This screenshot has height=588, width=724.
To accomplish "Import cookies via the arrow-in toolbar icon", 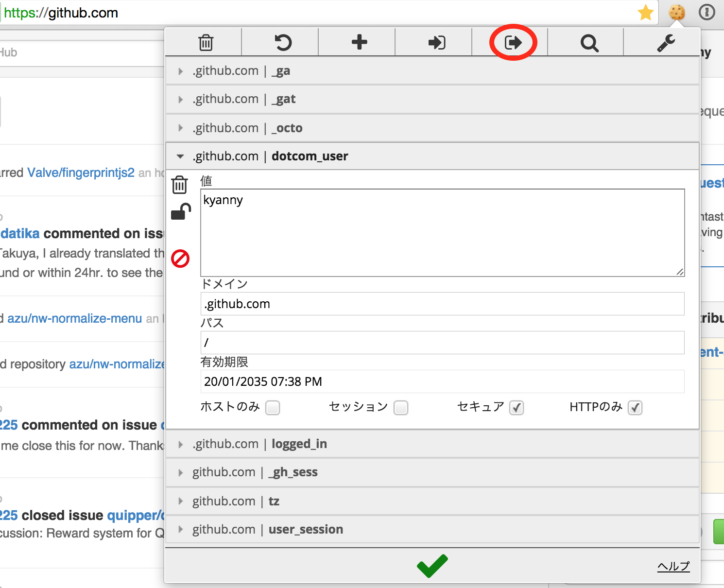I will pos(435,42).
